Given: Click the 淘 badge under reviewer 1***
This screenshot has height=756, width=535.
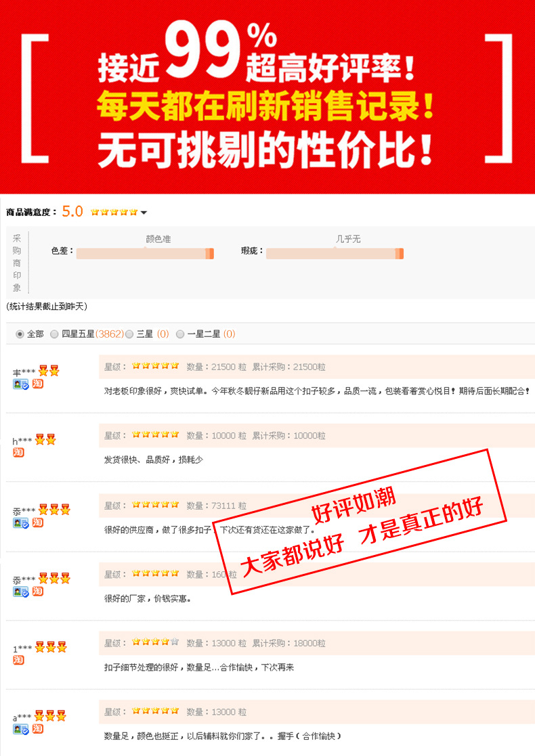Looking at the screenshot, I should [18, 660].
